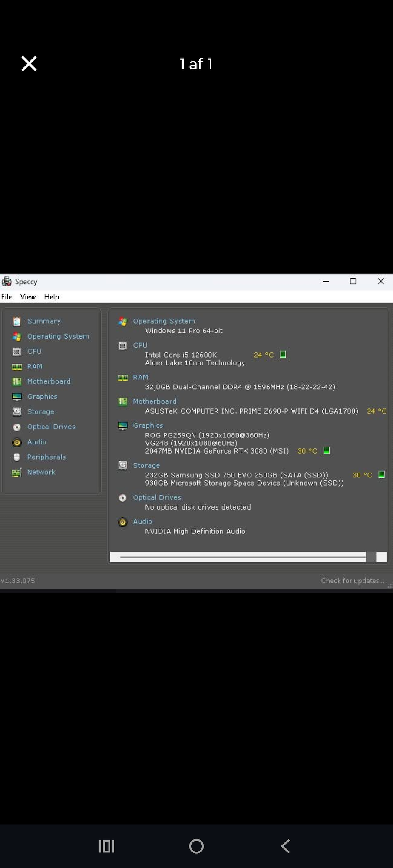Open the Help menu
This screenshot has width=393, height=868.
point(51,297)
